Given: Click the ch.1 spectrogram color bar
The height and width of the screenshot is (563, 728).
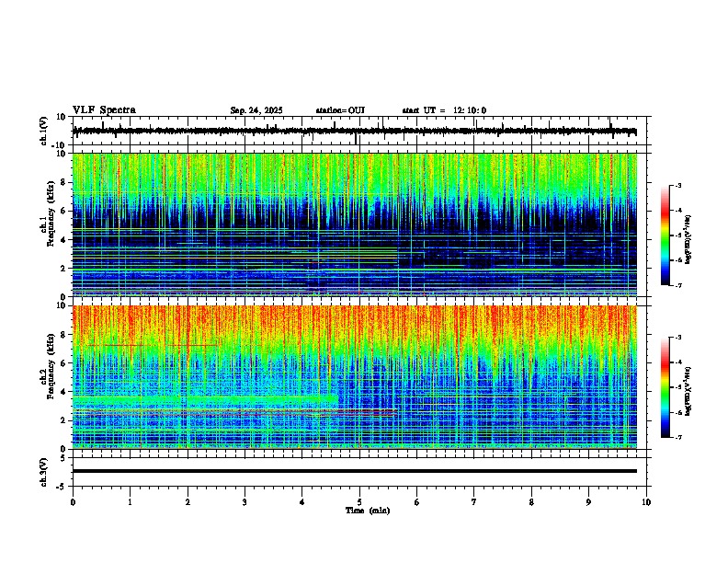Looking at the screenshot, I should coord(665,236).
